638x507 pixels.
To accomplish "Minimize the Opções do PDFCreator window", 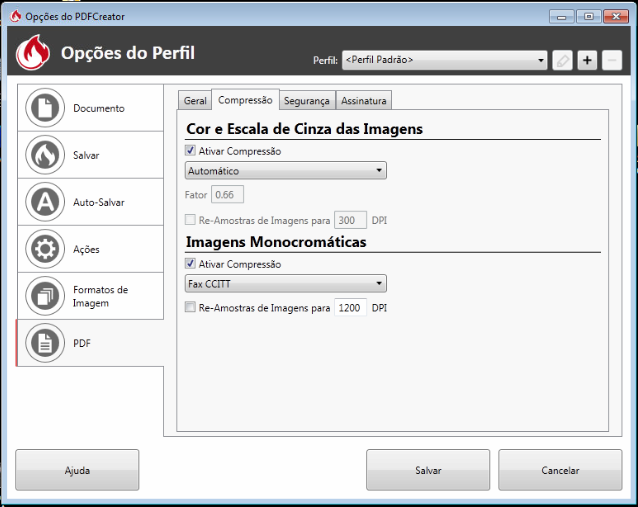I will pos(562,17).
